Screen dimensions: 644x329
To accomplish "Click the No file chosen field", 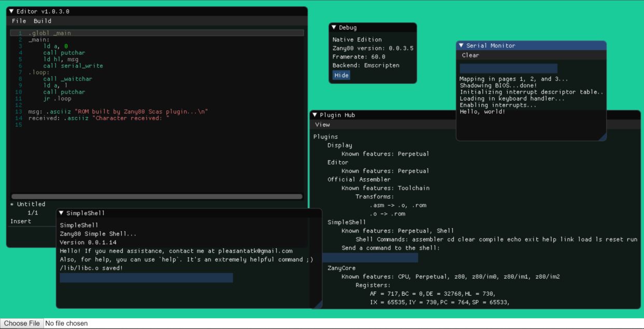I will click(x=67, y=323).
